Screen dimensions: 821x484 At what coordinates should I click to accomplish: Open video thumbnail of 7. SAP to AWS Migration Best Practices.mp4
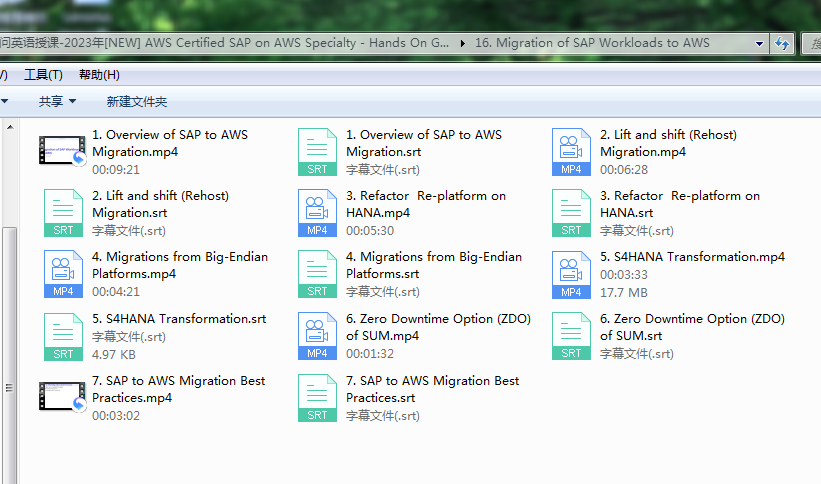click(x=62, y=397)
